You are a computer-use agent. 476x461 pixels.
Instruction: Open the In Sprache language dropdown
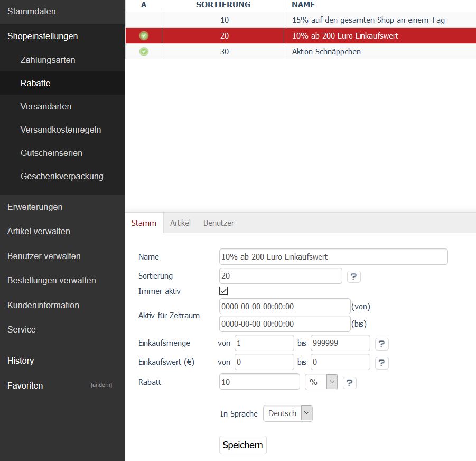click(287, 413)
